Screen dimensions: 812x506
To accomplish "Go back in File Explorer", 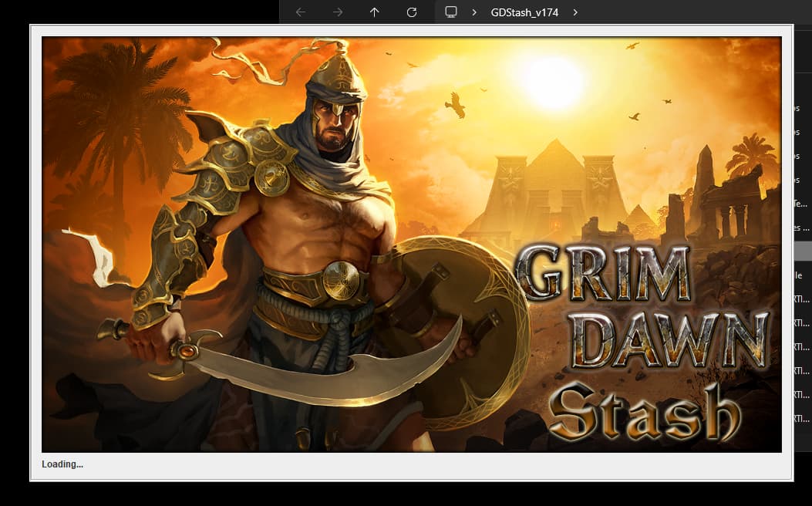I will click(301, 12).
